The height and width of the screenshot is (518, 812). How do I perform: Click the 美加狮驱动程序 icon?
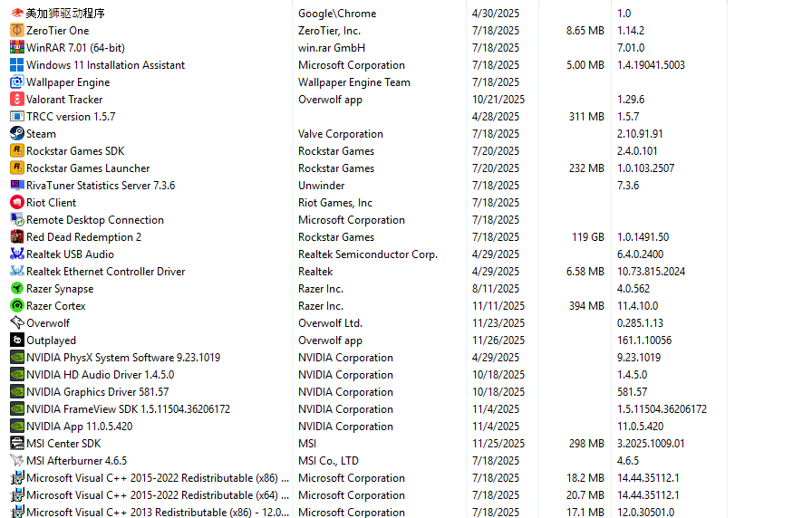(x=17, y=13)
